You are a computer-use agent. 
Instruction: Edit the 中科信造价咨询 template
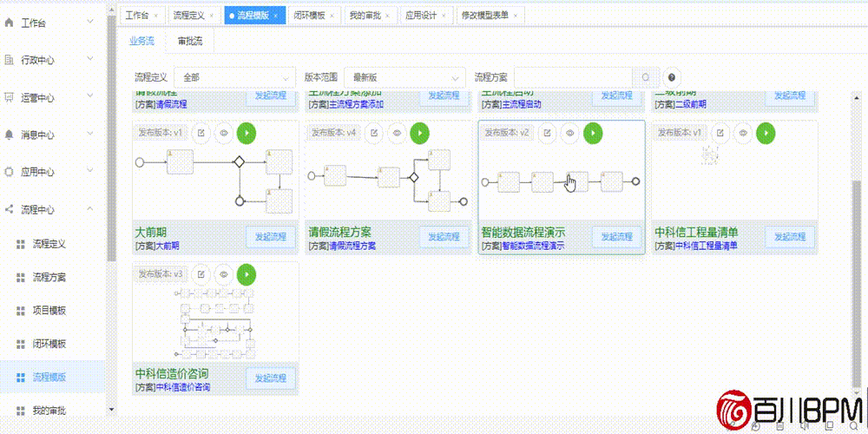(201, 274)
